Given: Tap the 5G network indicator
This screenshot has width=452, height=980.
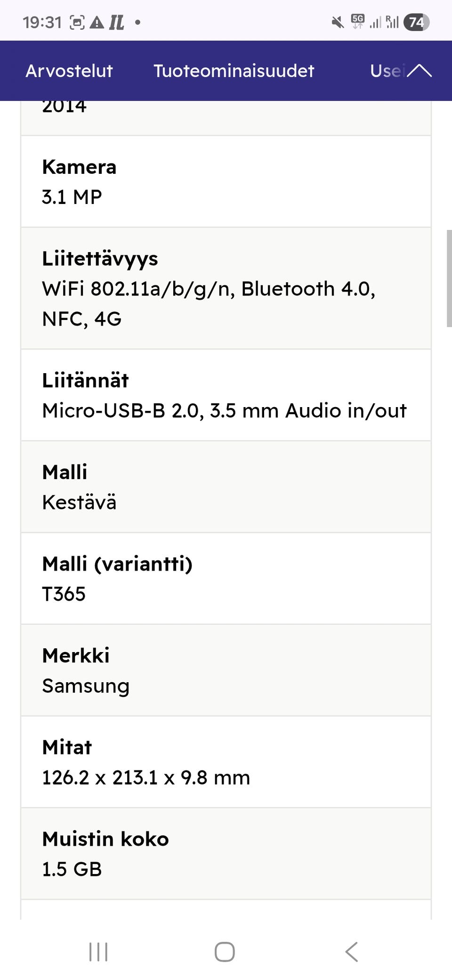Looking at the screenshot, I should click(x=357, y=21).
